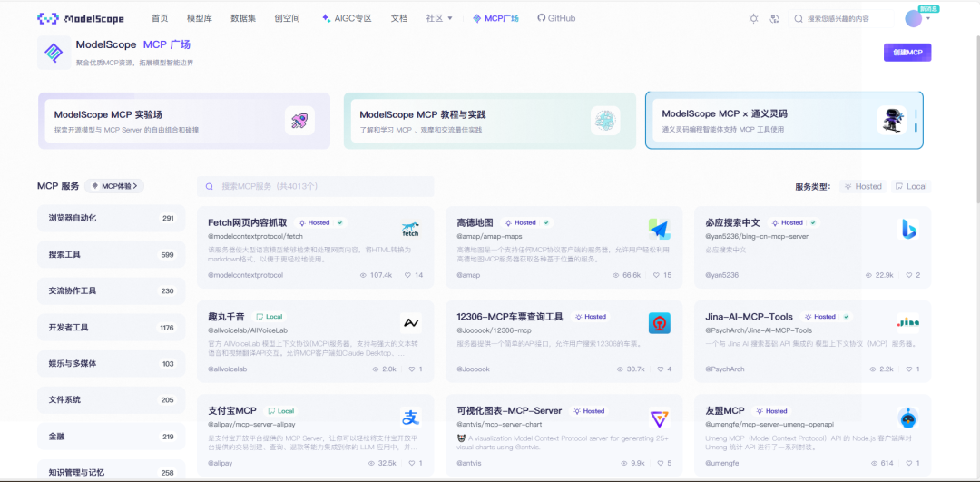
Task: Select 知识管理与记忆 category
Action: pyautogui.click(x=112, y=472)
